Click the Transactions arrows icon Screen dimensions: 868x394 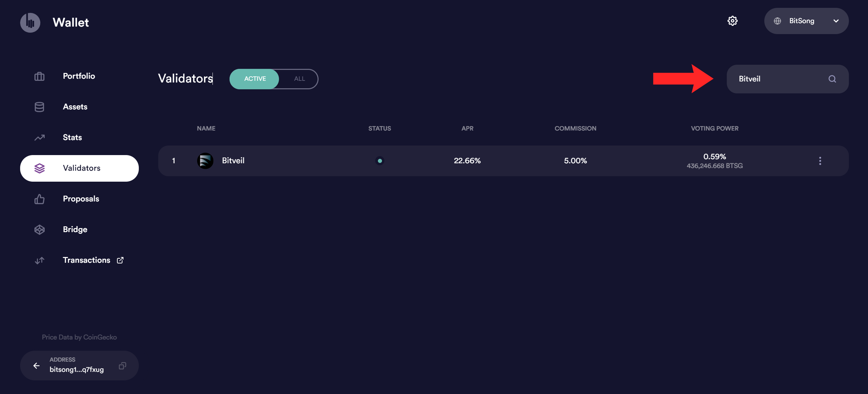[x=40, y=260]
